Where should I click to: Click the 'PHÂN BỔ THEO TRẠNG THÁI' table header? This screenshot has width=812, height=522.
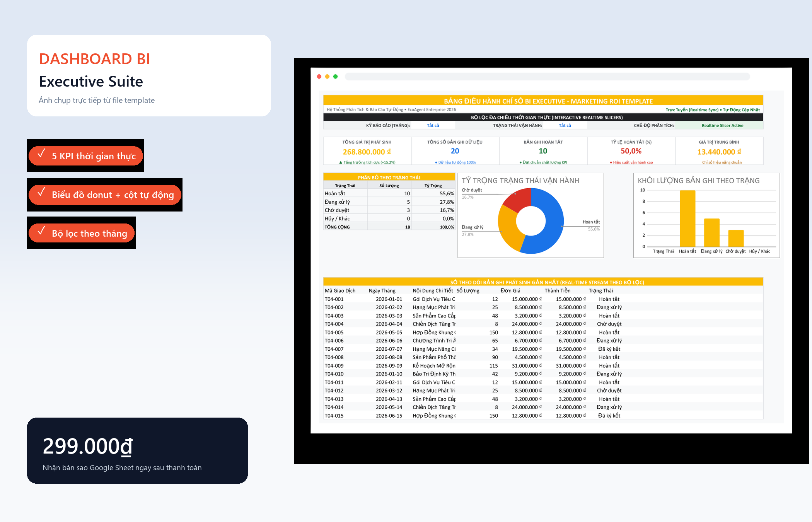point(389,177)
